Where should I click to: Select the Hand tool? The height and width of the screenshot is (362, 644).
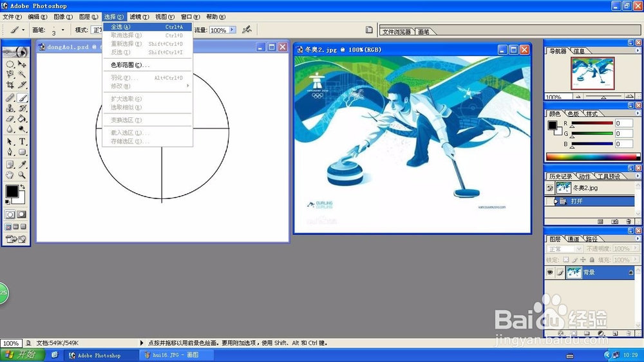pyautogui.click(x=10, y=175)
